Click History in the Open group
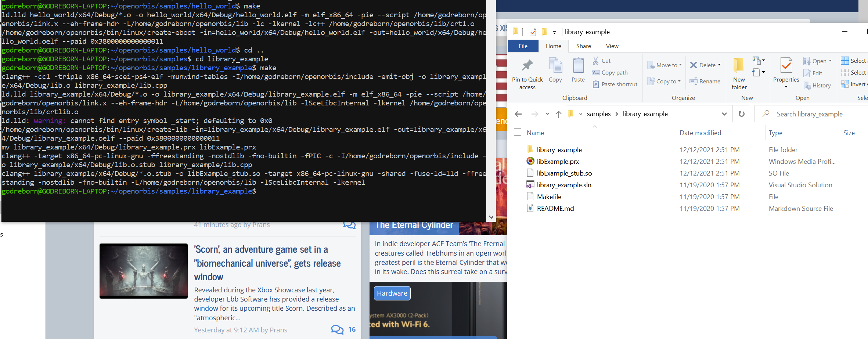The width and height of the screenshot is (868, 339). (x=817, y=85)
